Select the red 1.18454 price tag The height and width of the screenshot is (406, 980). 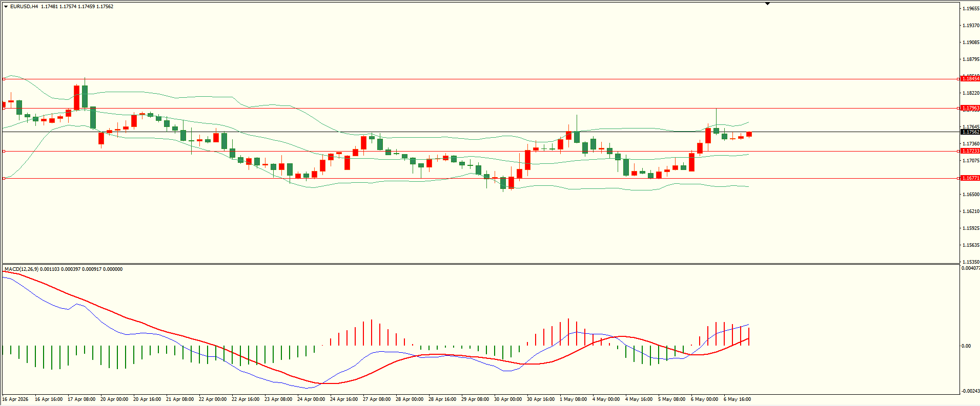click(x=970, y=79)
